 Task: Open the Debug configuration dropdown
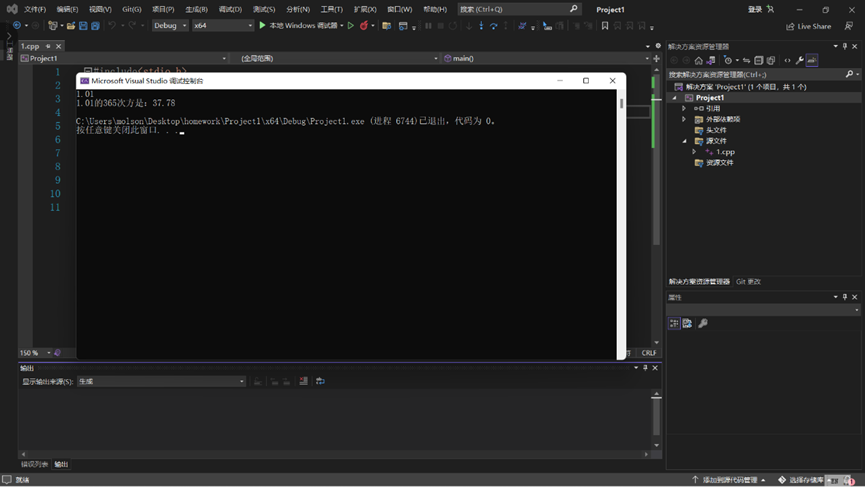click(169, 25)
